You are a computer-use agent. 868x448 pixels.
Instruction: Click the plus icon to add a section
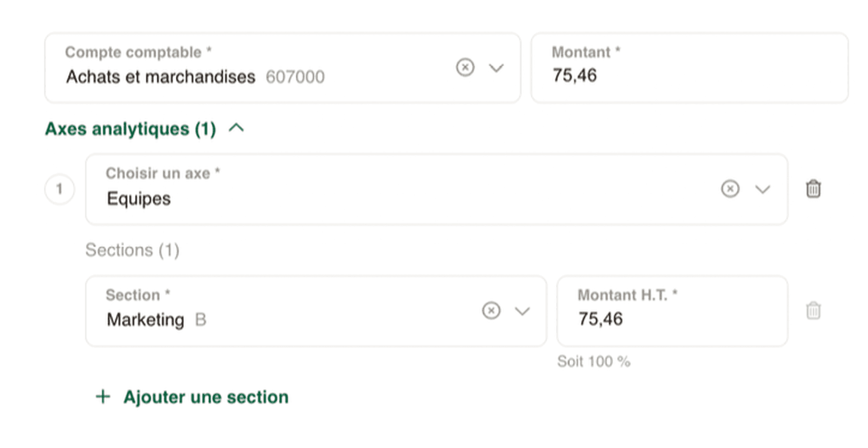click(x=103, y=397)
